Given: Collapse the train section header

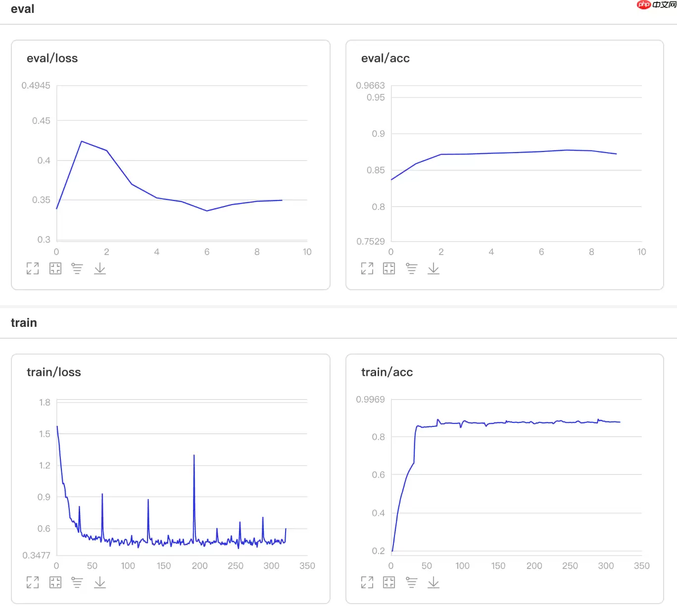Looking at the screenshot, I should (24, 323).
